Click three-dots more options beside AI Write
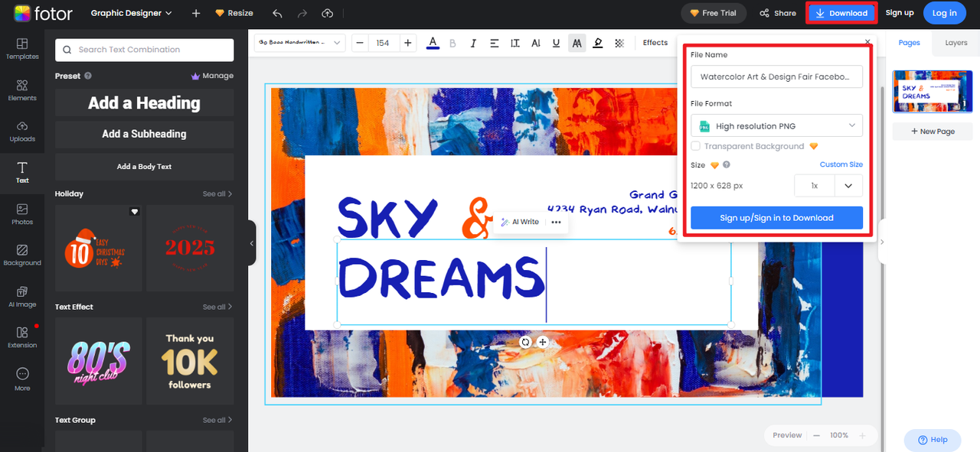The height and width of the screenshot is (452, 980). (x=556, y=222)
